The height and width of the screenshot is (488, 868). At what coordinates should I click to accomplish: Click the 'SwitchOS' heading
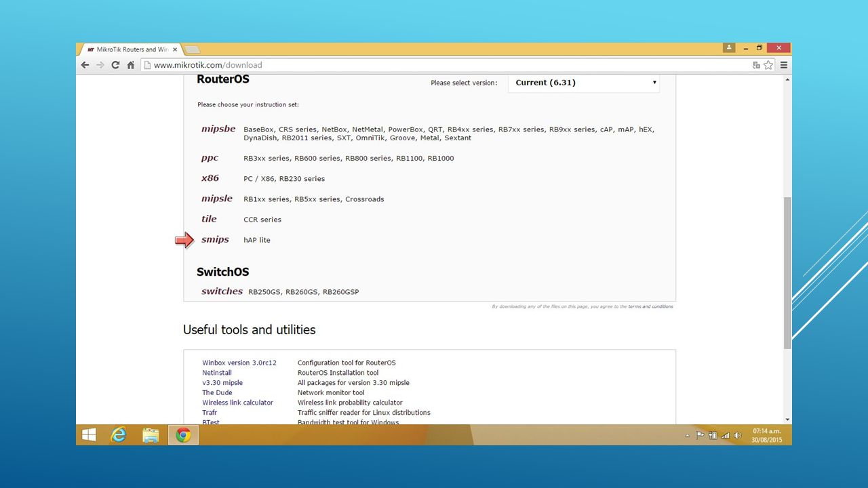point(222,272)
